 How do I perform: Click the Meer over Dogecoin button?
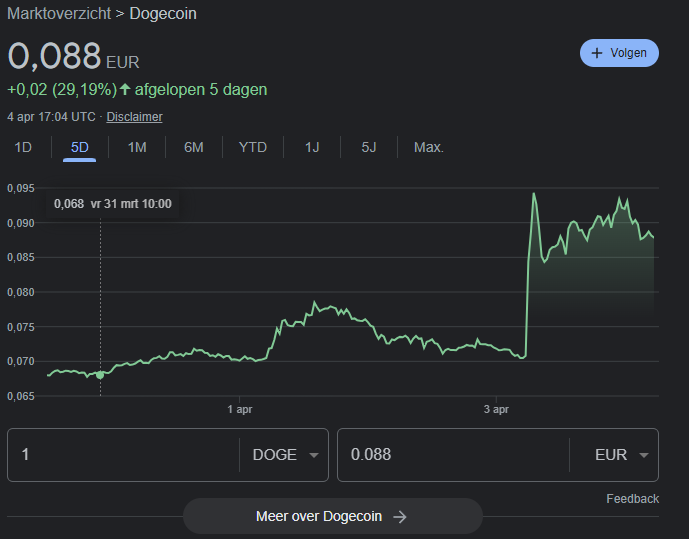[333, 516]
